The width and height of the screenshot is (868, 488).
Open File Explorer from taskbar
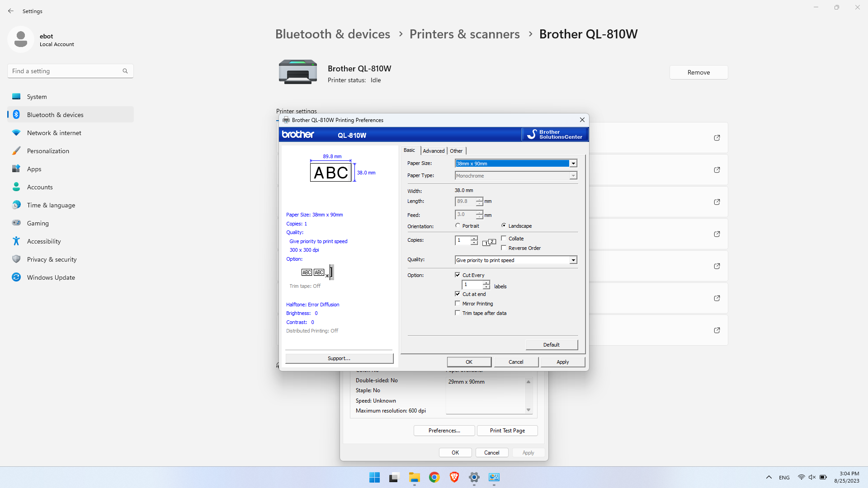point(415,477)
